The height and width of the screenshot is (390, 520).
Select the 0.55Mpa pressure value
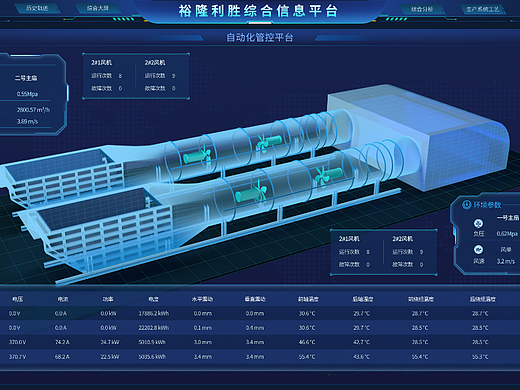[x=27, y=94]
